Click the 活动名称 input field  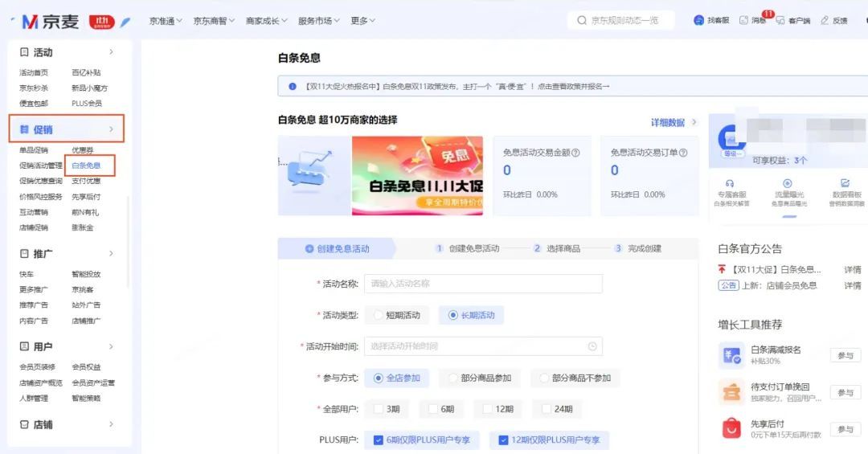coord(483,284)
